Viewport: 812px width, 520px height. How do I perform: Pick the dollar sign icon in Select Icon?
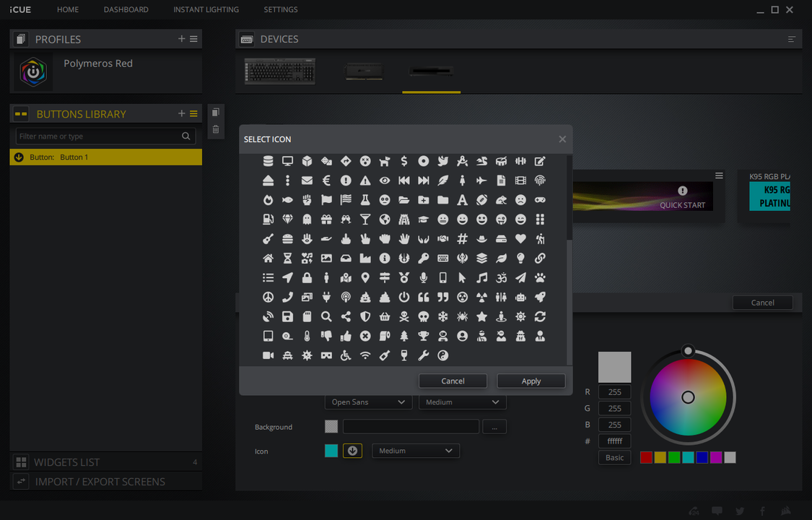[x=404, y=161]
